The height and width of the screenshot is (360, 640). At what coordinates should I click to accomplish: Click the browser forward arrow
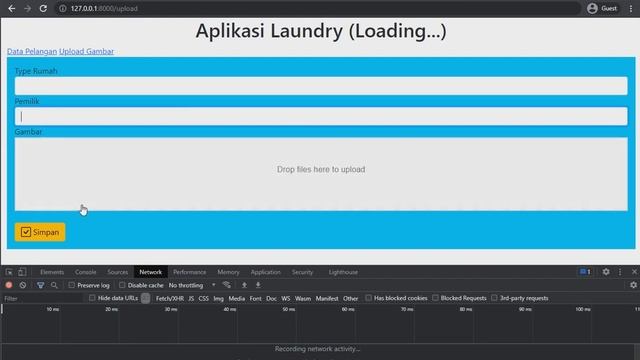(27, 8)
